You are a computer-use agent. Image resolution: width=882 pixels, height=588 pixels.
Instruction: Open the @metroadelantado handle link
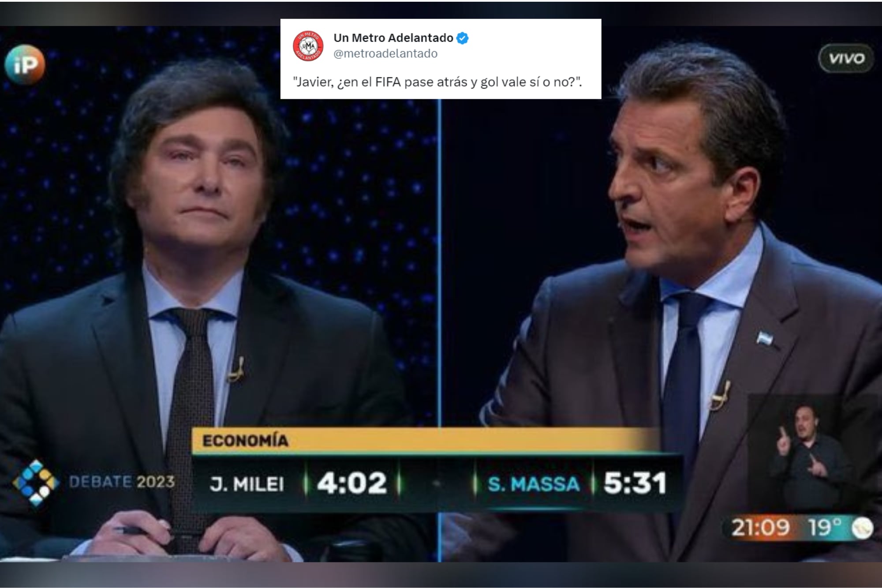(385, 54)
